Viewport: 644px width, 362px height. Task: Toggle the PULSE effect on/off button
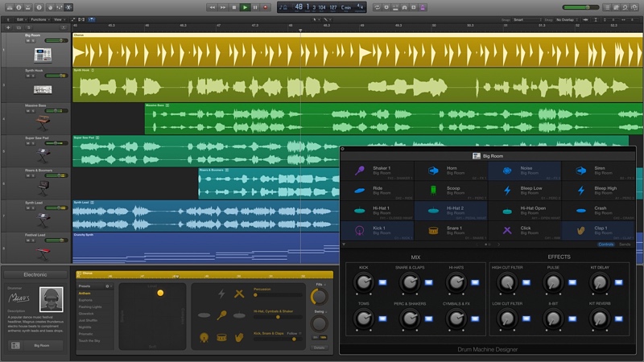[x=571, y=282]
